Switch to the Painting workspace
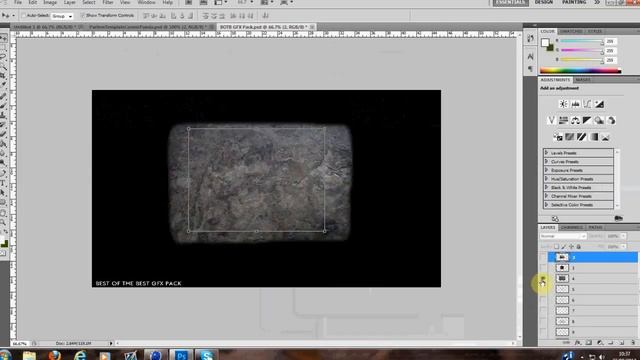Viewport: 640px width, 360px height. [574, 2]
